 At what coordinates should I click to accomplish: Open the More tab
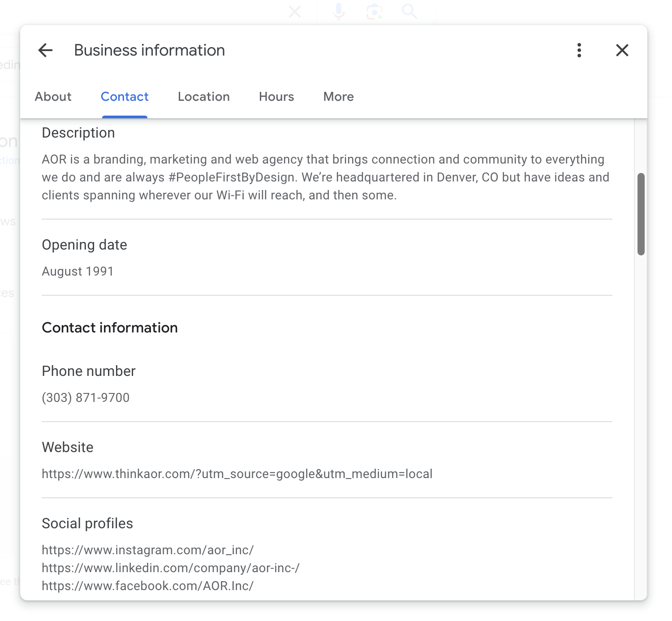(x=339, y=97)
